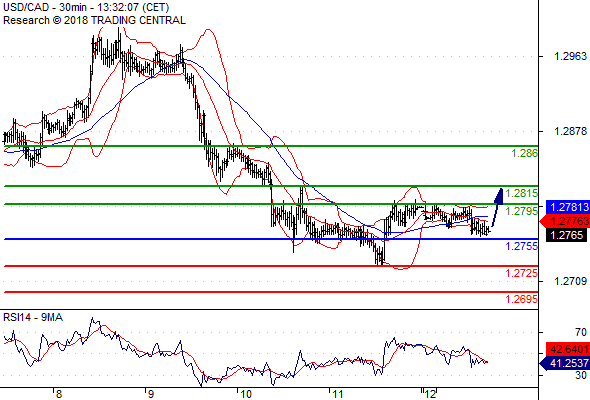Viewport: 590px width, 400px height.
Task: Click the 1.2878 price axis value
Action: (x=570, y=131)
